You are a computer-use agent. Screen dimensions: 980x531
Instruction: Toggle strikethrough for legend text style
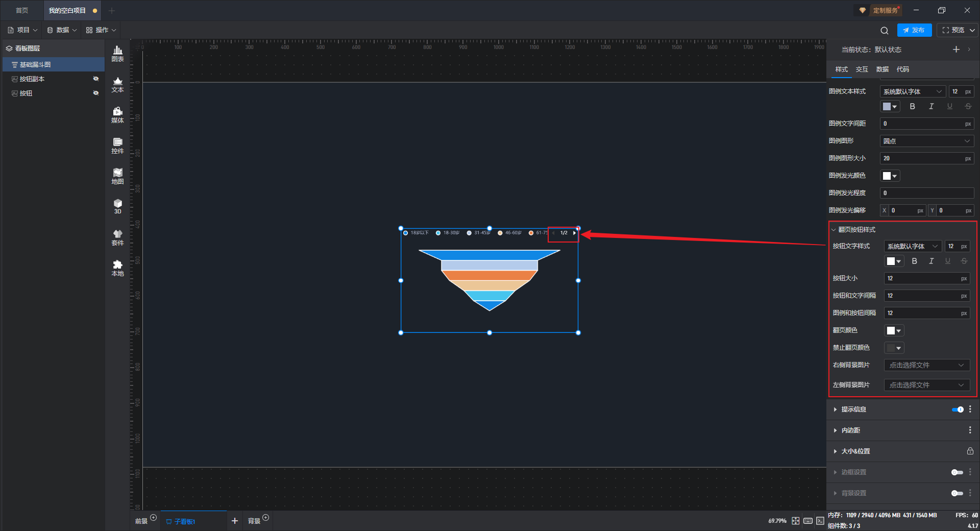[x=968, y=106]
